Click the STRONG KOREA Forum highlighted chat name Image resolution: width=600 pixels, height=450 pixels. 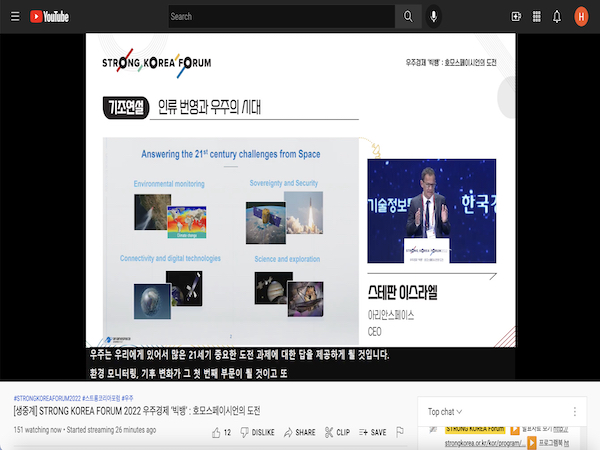(x=475, y=429)
